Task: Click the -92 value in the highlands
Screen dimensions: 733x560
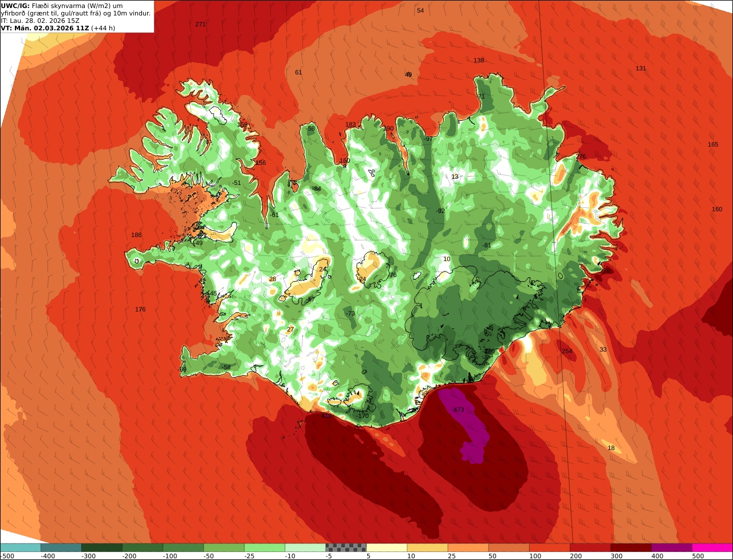Action: click(x=440, y=211)
